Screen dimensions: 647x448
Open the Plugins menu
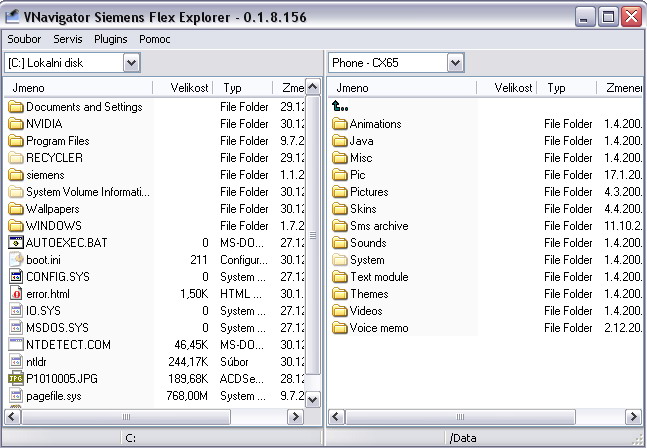tap(111, 39)
